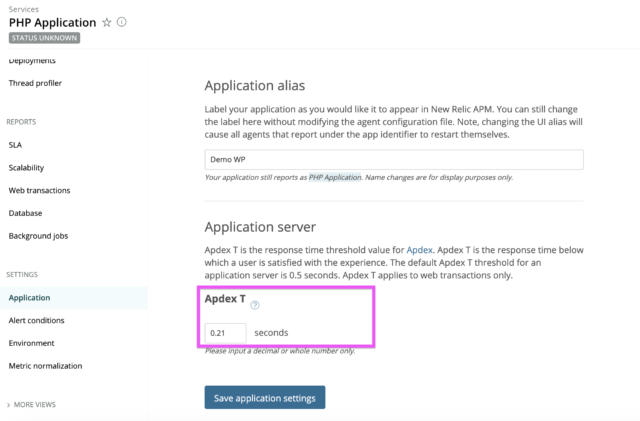Open the Apdex T help question mark
The image size is (640, 421).
(x=255, y=305)
